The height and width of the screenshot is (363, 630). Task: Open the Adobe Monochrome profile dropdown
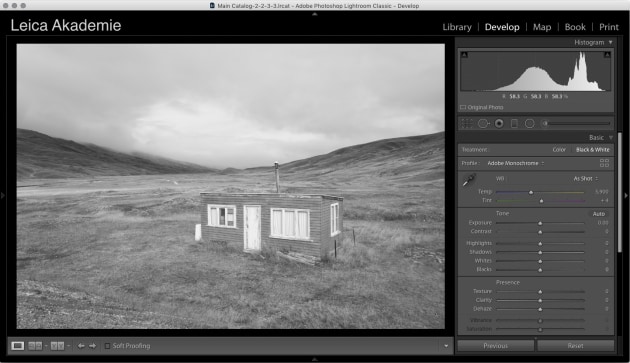point(515,163)
